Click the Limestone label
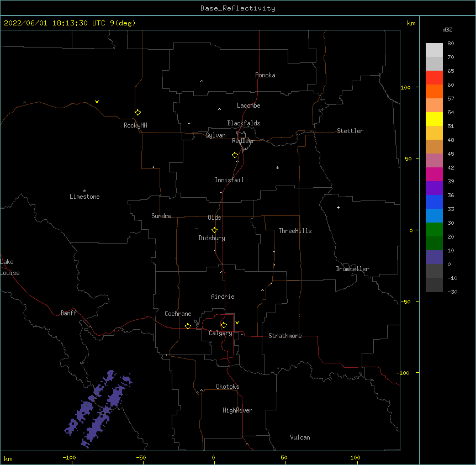Image resolution: width=476 pixels, height=465 pixels. tap(84, 197)
